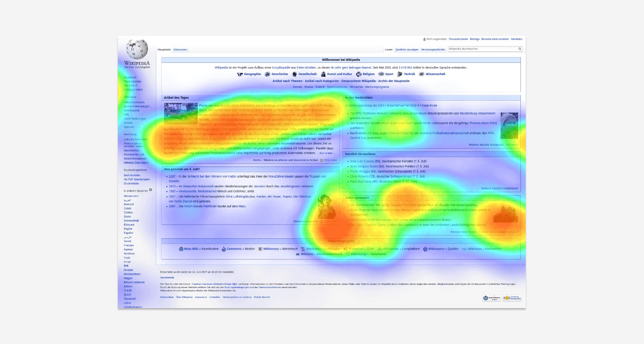Click the Sport portal icon
The width and height of the screenshot is (644, 344).
[x=381, y=74]
